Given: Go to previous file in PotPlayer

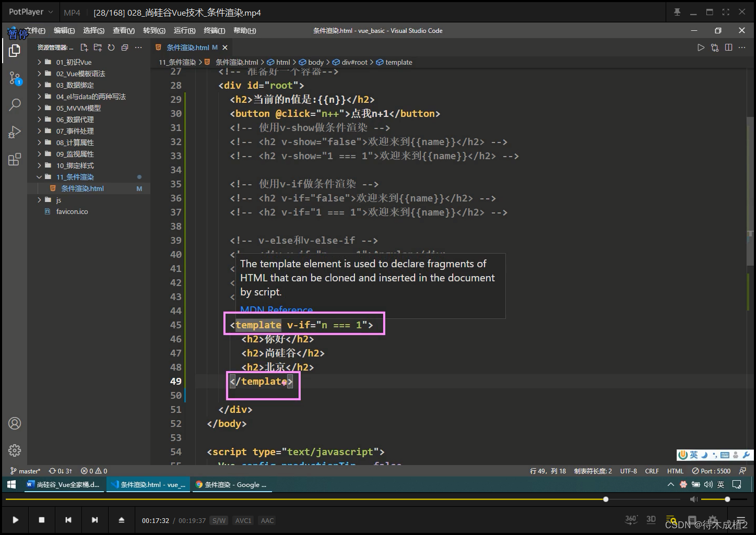Looking at the screenshot, I should 68,520.
